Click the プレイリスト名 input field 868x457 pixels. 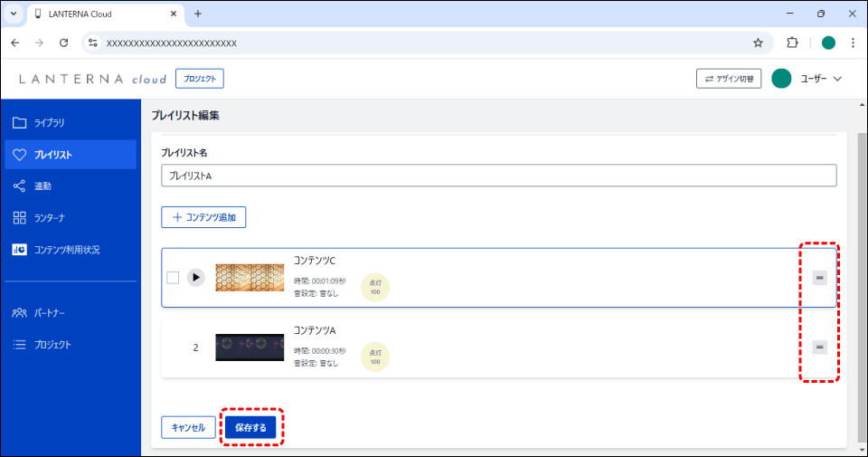point(498,176)
